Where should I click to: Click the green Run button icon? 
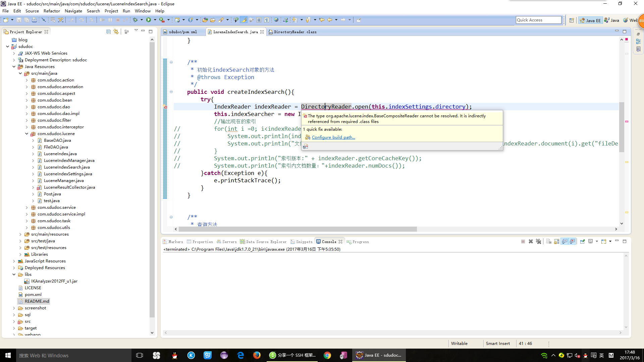tap(148, 20)
